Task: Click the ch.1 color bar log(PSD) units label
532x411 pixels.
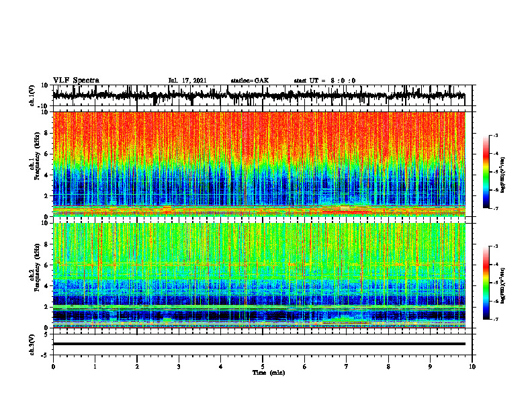Action: 503,175
